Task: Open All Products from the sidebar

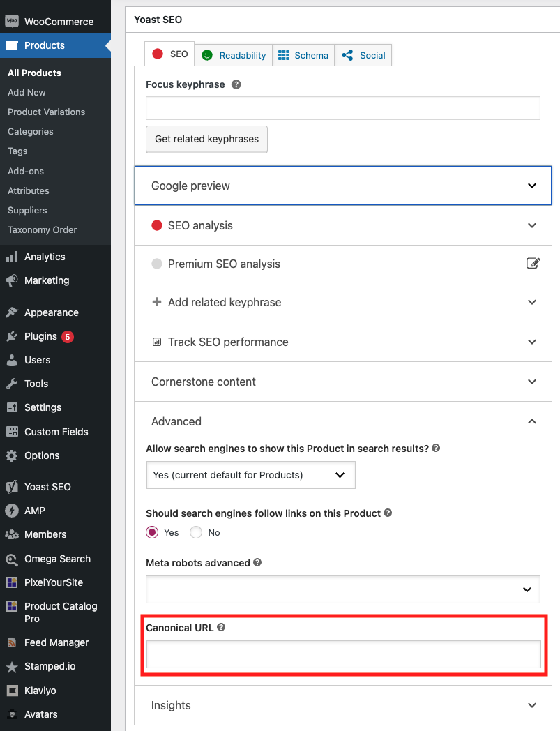Action: pyautogui.click(x=33, y=73)
